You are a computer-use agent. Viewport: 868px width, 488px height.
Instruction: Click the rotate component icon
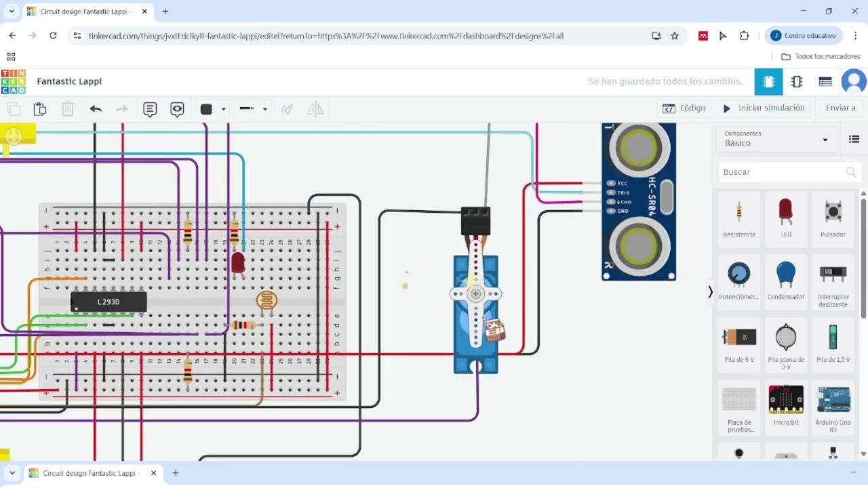(287, 109)
